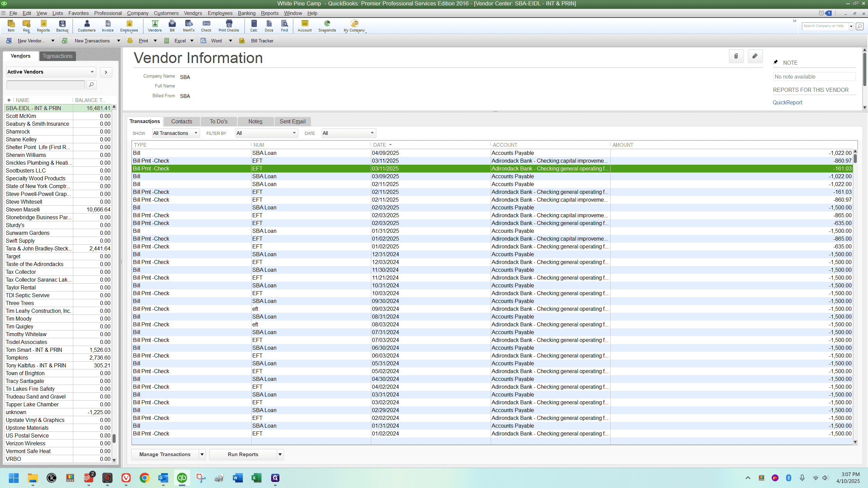Open the Customers center icon
This screenshot has height=488, width=868.
[x=87, y=26]
